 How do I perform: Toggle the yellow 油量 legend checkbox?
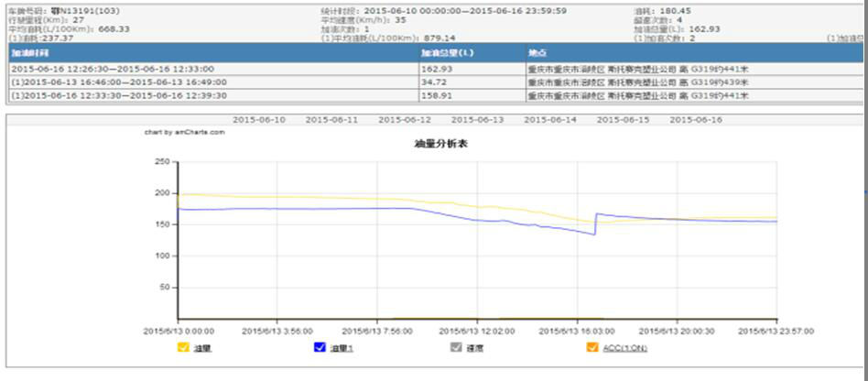(184, 347)
